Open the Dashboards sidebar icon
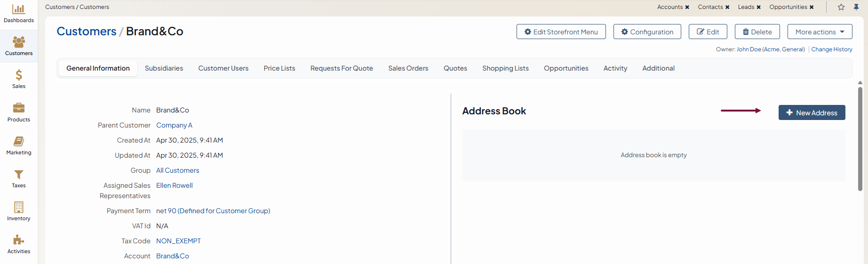This screenshot has height=264, width=868. [19, 9]
